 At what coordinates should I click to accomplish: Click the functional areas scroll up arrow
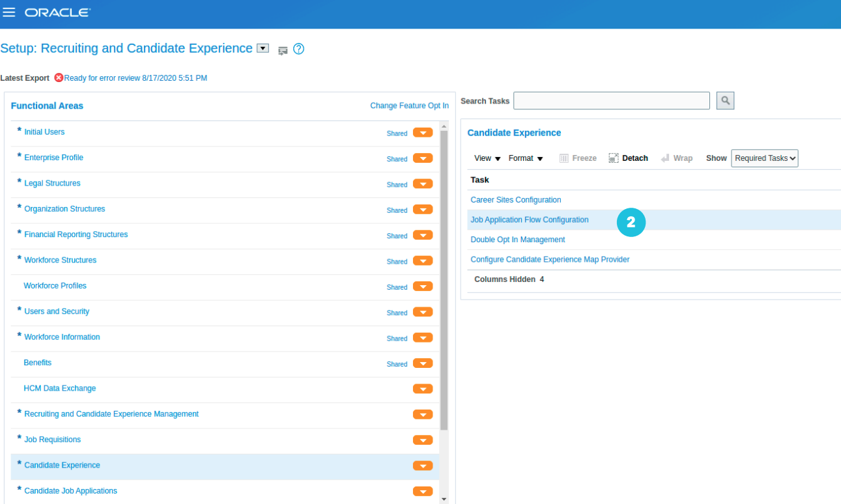[x=444, y=126]
